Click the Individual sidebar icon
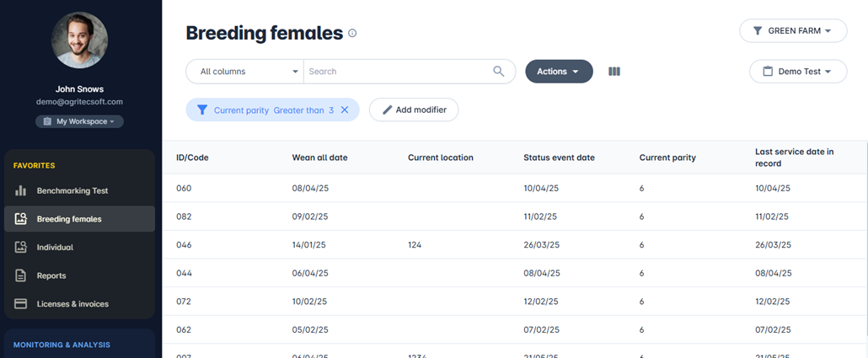868x358 pixels. (21, 248)
